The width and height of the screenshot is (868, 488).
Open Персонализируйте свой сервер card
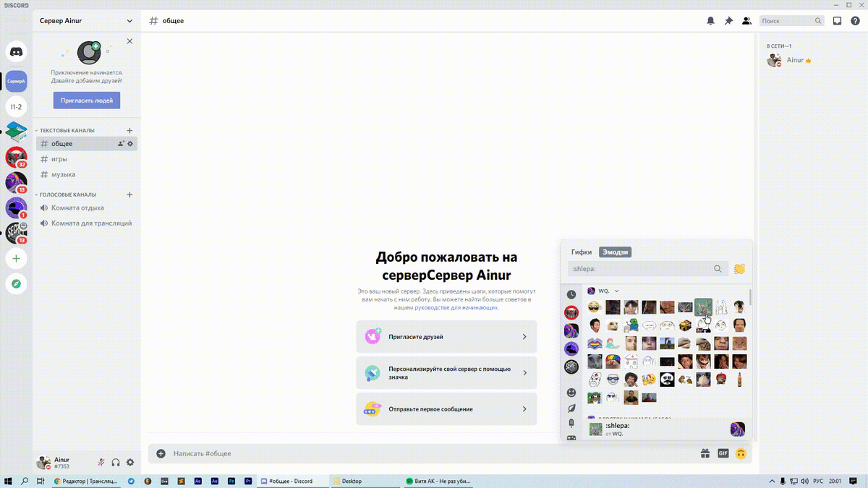tap(446, 372)
